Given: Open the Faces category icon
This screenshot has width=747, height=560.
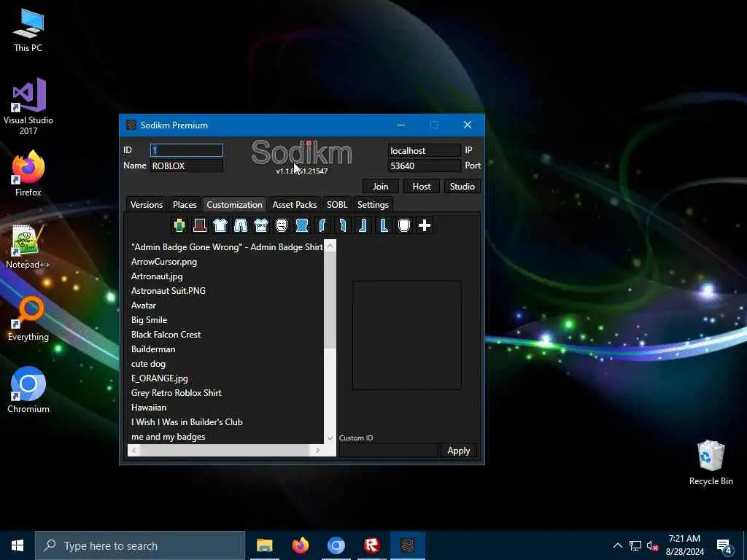Looking at the screenshot, I should (282, 225).
